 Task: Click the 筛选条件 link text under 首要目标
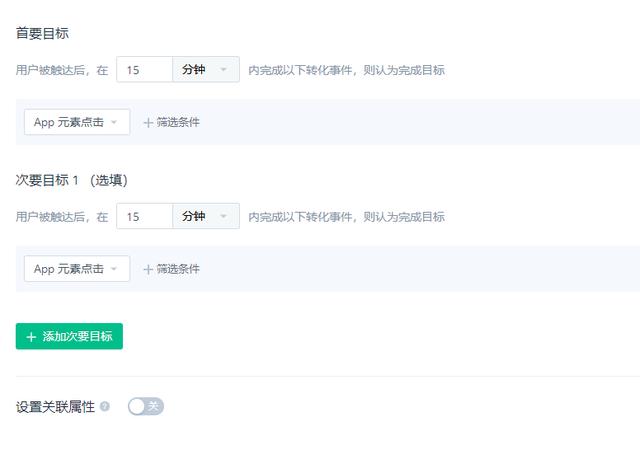[178, 122]
